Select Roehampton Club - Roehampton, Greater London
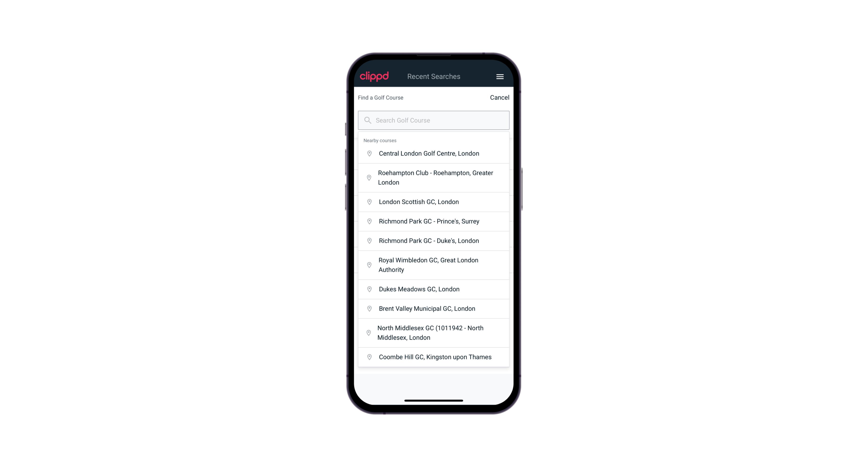The image size is (868, 467). 434,178
